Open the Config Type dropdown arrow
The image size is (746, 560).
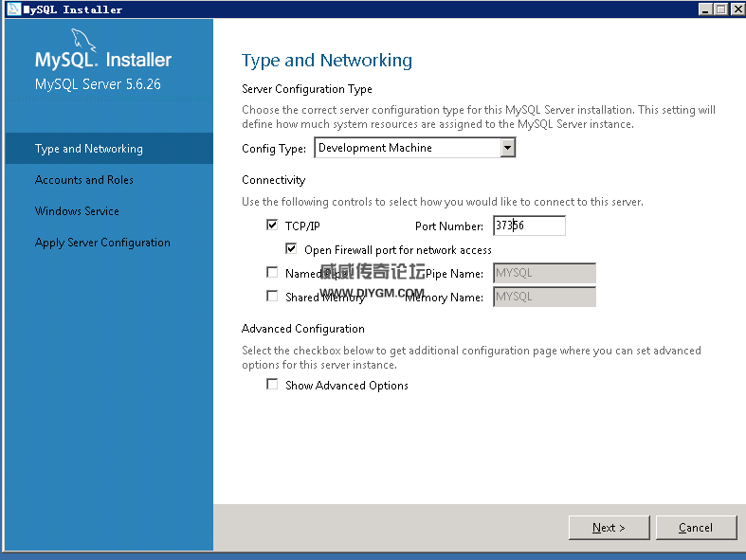click(x=508, y=148)
